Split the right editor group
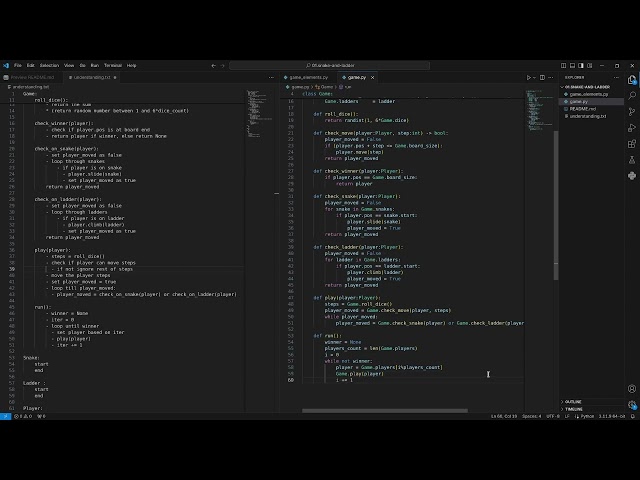This screenshot has width=640, height=480. [542, 77]
